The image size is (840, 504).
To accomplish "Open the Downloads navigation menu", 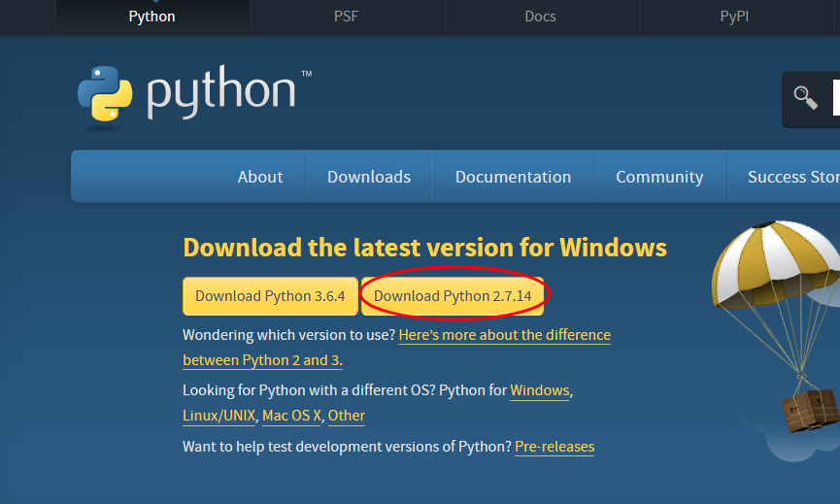I will [x=369, y=177].
